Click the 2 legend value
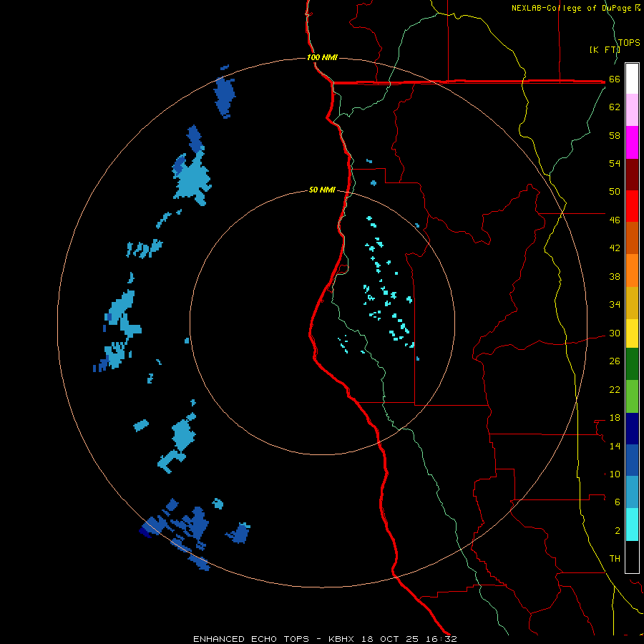The image size is (644, 644). (x=618, y=531)
